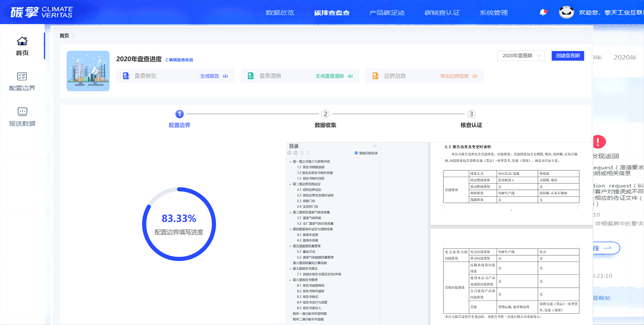Click collapse-all icon in 目录 toolbar
Image resolution: width=644 pixels, height=325 pixels.
point(296,153)
